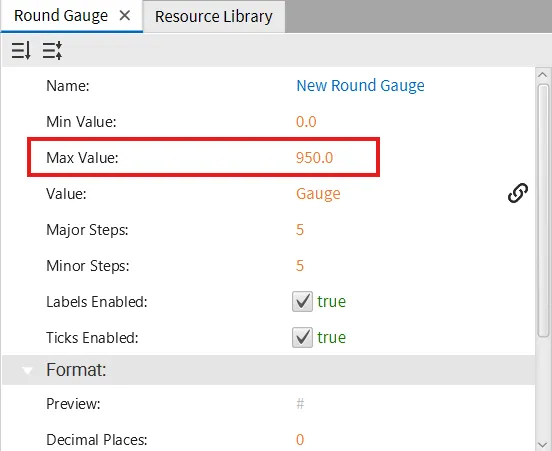The image size is (552, 451).
Task: Click the vertical scrollbar thumb
Action: pos(543,211)
